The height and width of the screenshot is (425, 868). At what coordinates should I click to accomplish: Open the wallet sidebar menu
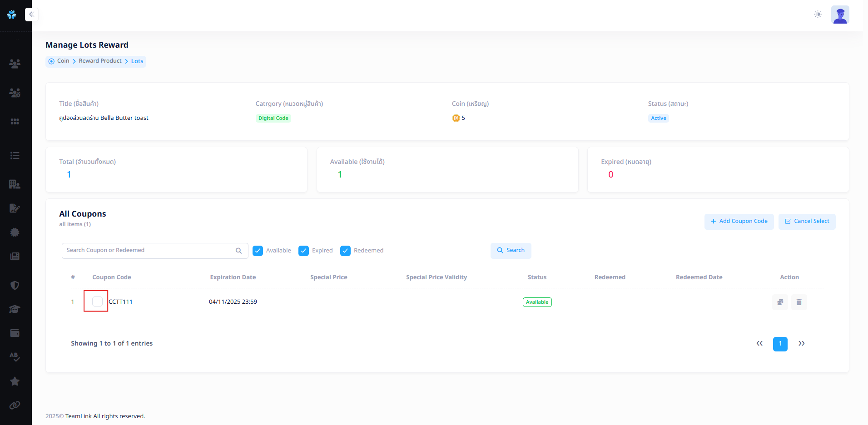(x=15, y=333)
